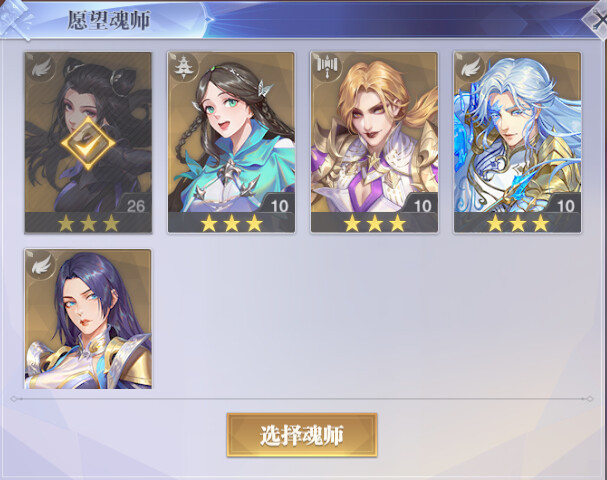Click the wing icon on the purple-haired woman card
Screen dimensions: 607x480
tap(42, 266)
